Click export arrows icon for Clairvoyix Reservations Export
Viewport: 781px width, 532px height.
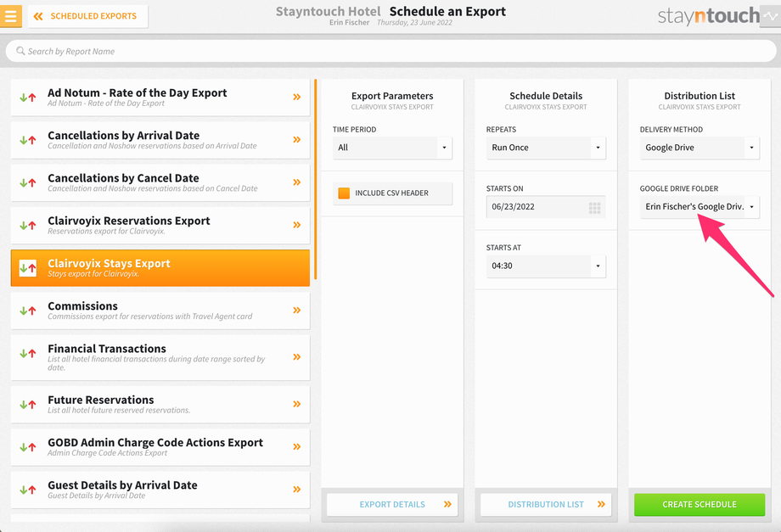28,226
